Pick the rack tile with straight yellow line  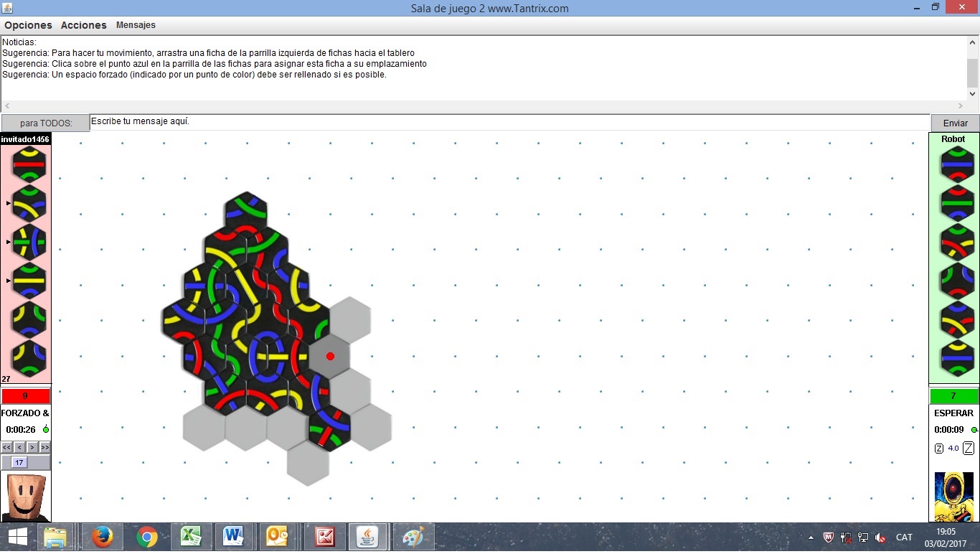[29, 280]
